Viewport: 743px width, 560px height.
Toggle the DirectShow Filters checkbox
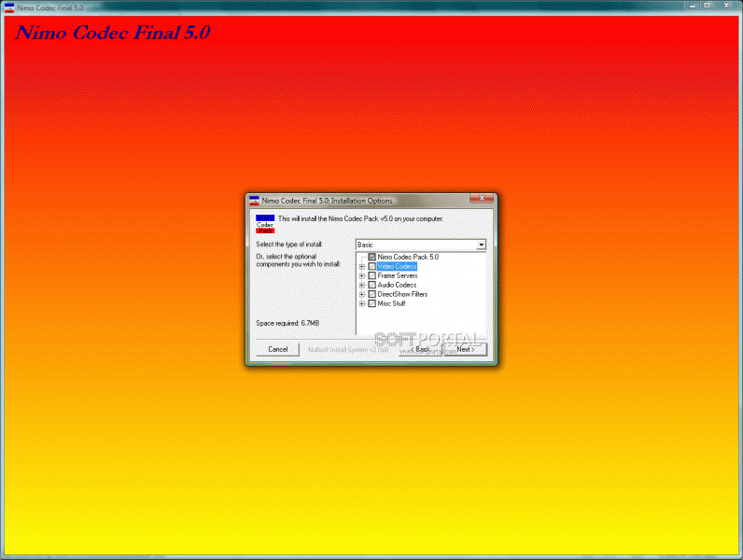pyautogui.click(x=372, y=294)
